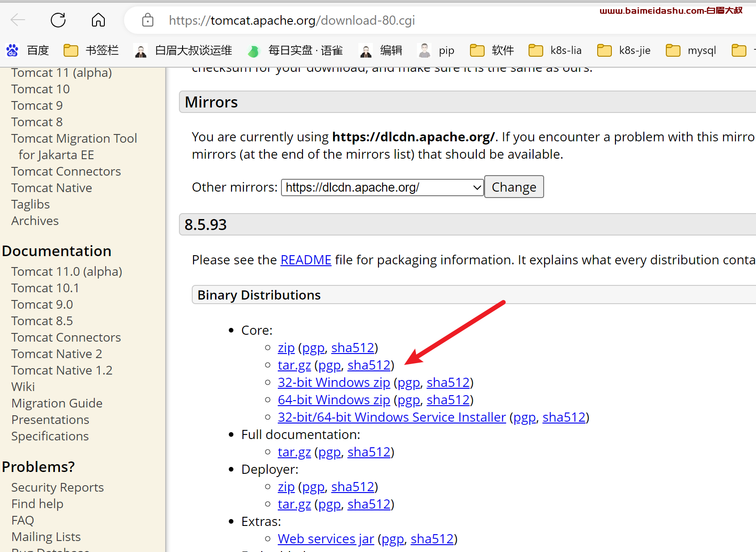Download Deployer zip

pos(286,487)
